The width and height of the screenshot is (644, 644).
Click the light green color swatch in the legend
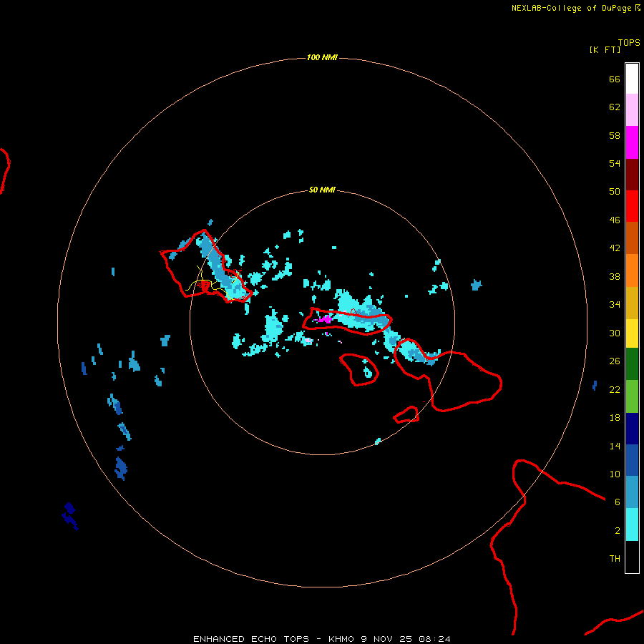click(x=632, y=396)
